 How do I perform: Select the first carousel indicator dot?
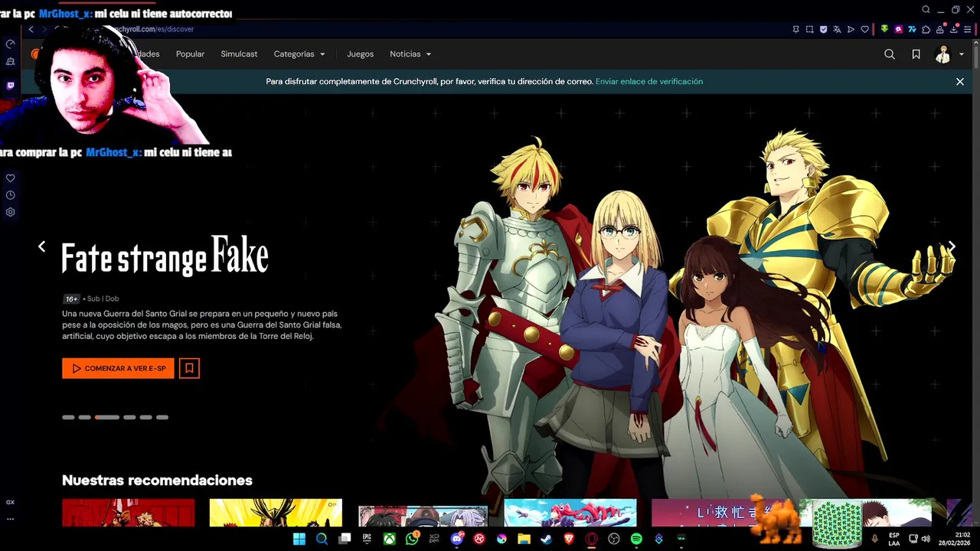(68, 417)
